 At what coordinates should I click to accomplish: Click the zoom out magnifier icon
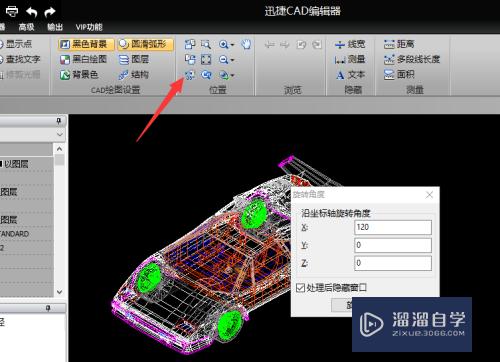224,60
